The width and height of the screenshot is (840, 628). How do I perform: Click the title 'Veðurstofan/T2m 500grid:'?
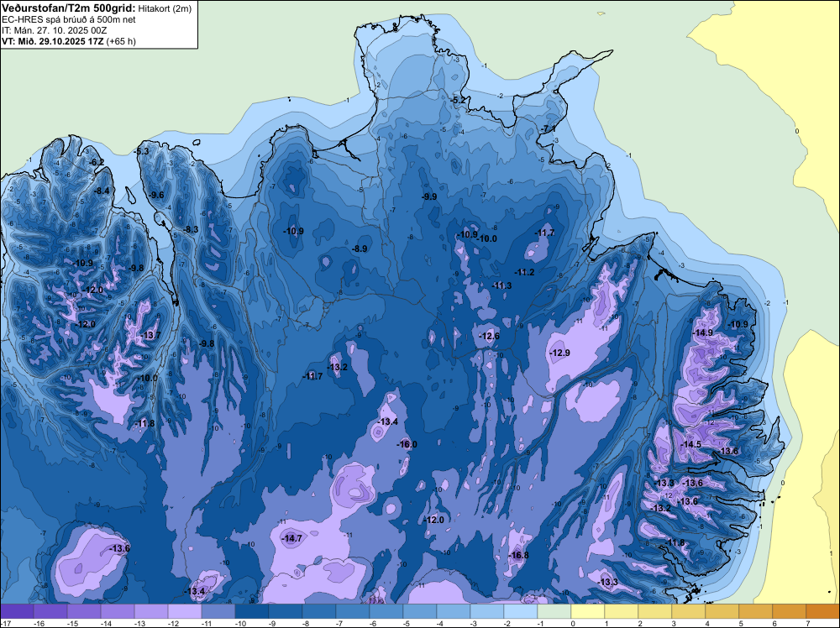coord(69,8)
